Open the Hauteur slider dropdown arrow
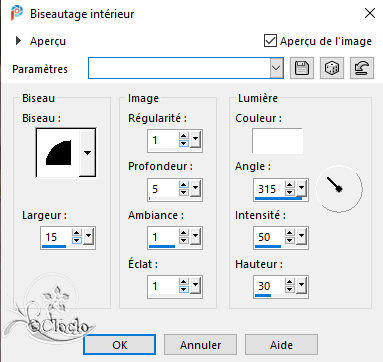The image size is (383, 362). 301,286
